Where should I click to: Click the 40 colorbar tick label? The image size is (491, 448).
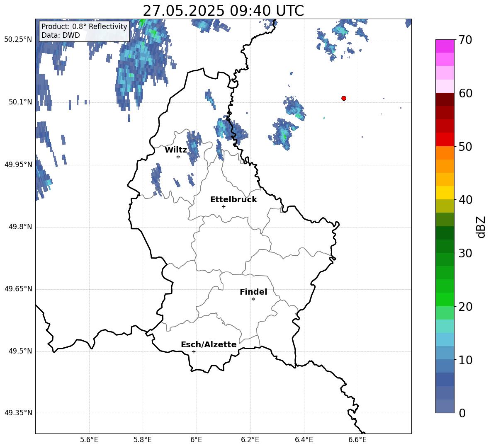465,200
